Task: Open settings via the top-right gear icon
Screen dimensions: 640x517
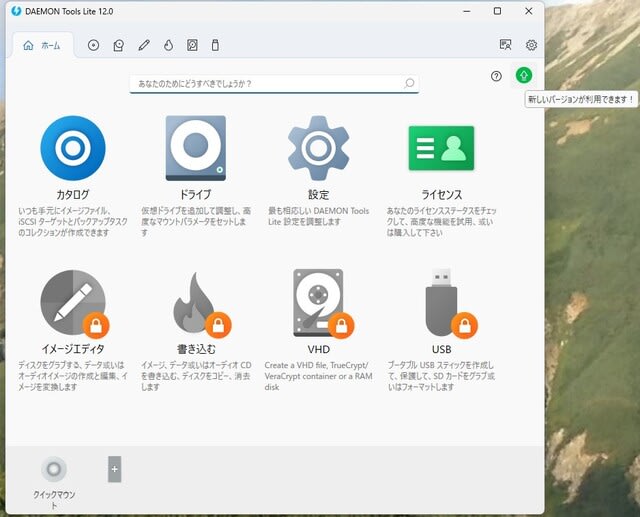Action: pyautogui.click(x=531, y=45)
